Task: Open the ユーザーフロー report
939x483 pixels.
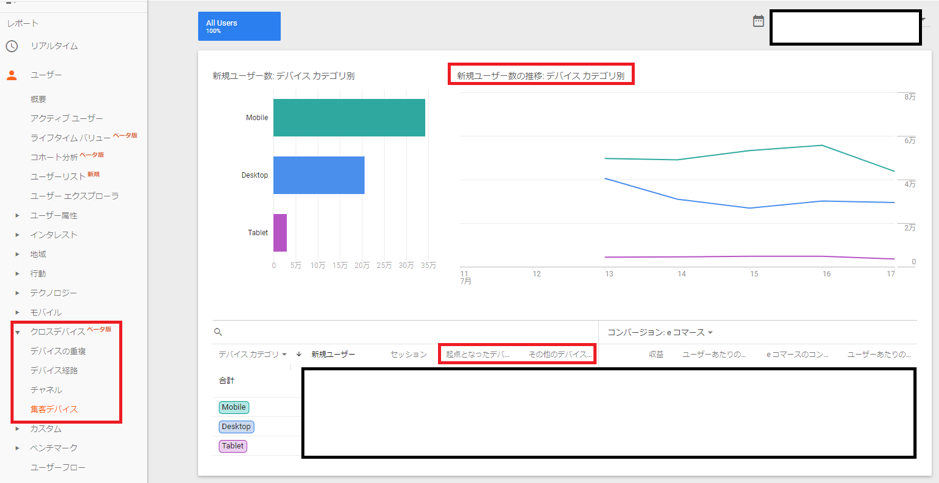Action: click(58, 467)
